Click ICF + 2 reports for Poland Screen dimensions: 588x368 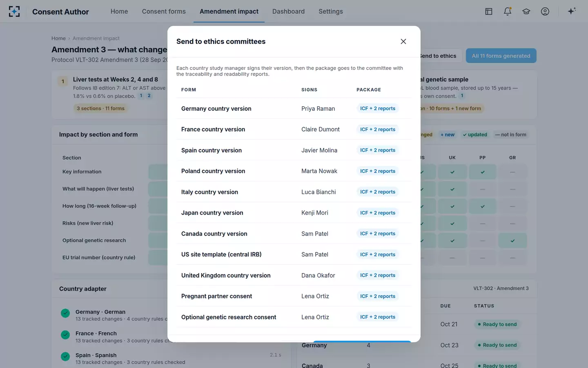[378, 171]
